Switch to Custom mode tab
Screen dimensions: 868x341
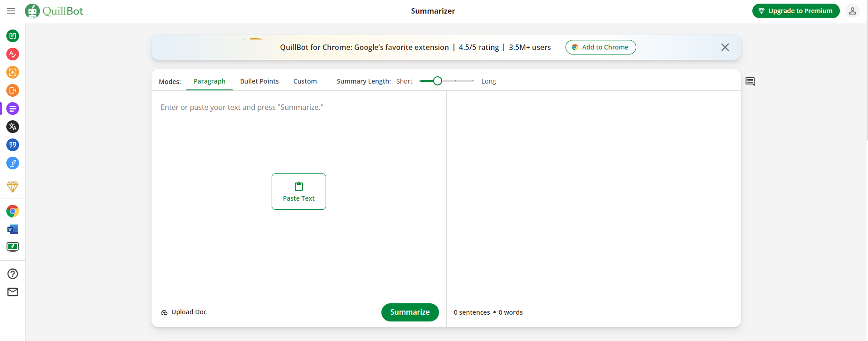point(305,81)
